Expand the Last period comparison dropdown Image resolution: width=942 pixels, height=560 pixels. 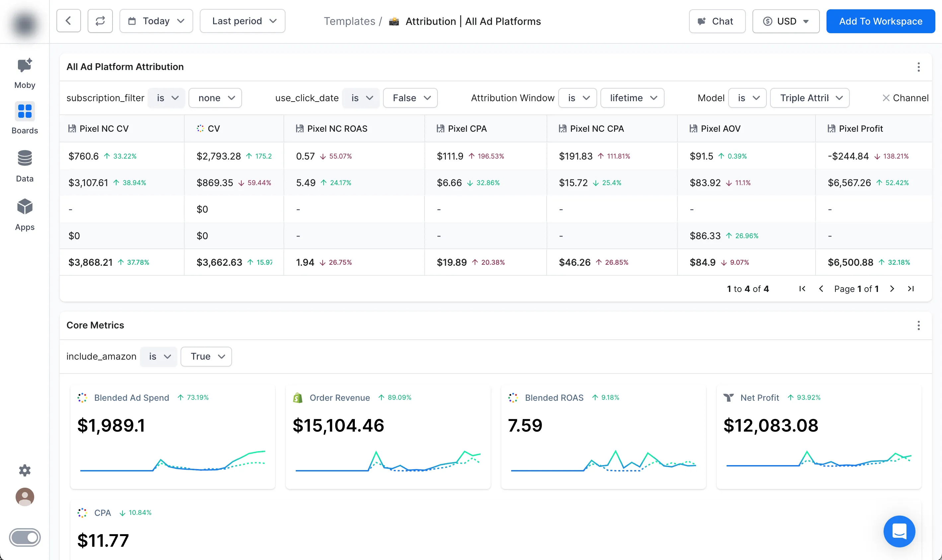tap(242, 21)
